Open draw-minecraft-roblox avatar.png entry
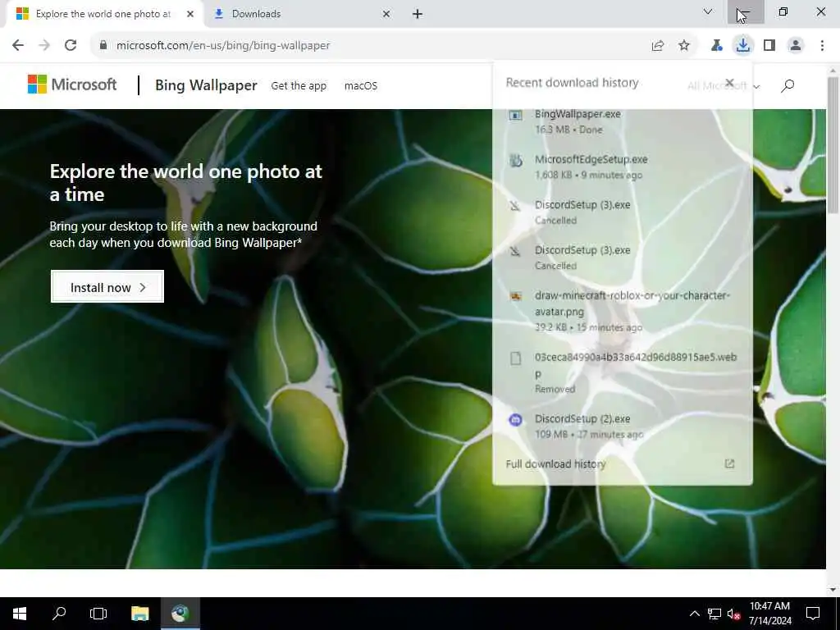840x630 pixels. pyautogui.click(x=623, y=311)
